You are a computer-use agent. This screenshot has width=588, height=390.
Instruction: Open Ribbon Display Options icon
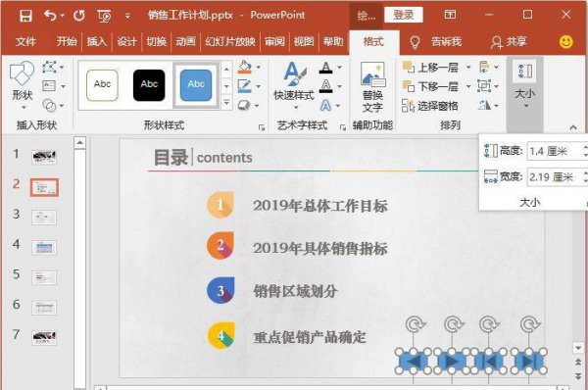(x=450, y=15)
